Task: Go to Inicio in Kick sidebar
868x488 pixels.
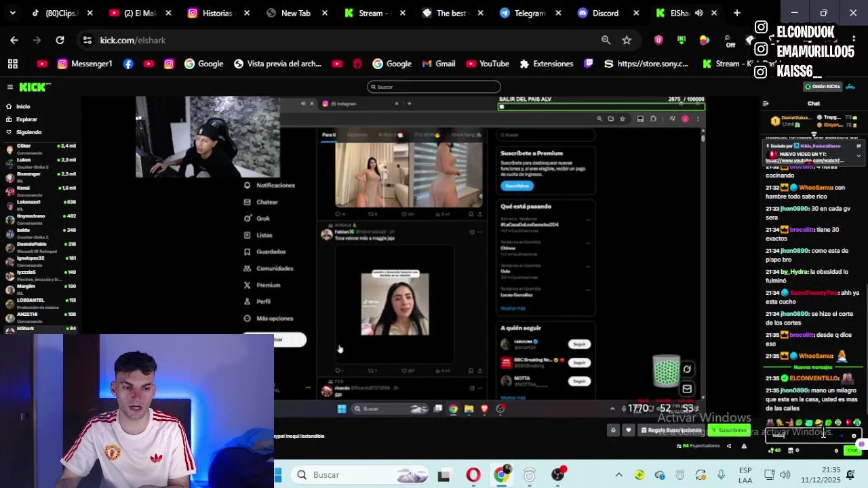Action: click(23, 106)
